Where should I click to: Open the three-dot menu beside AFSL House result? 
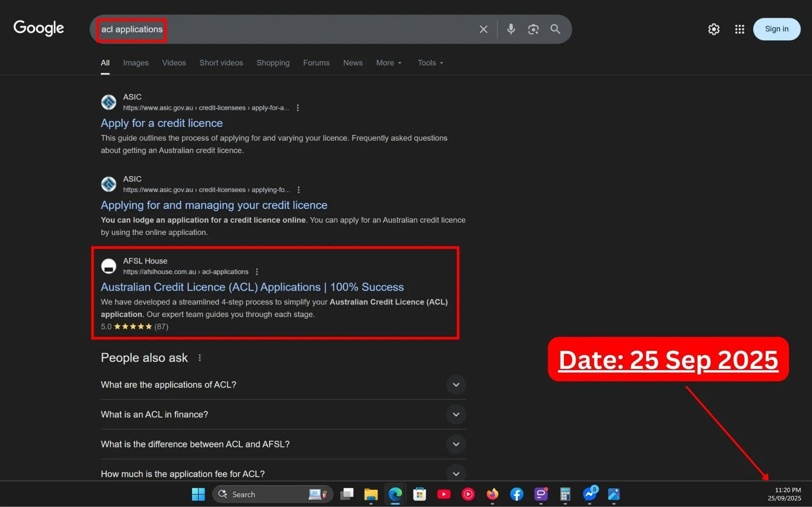point(257,272)
